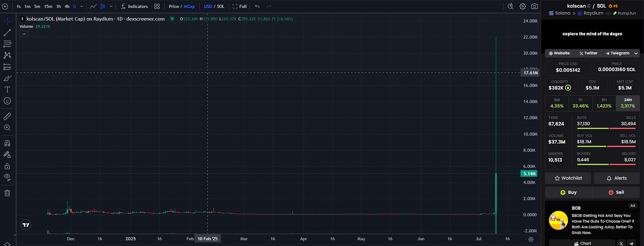Take a chart snapshot with camera icon

[535, 6]
